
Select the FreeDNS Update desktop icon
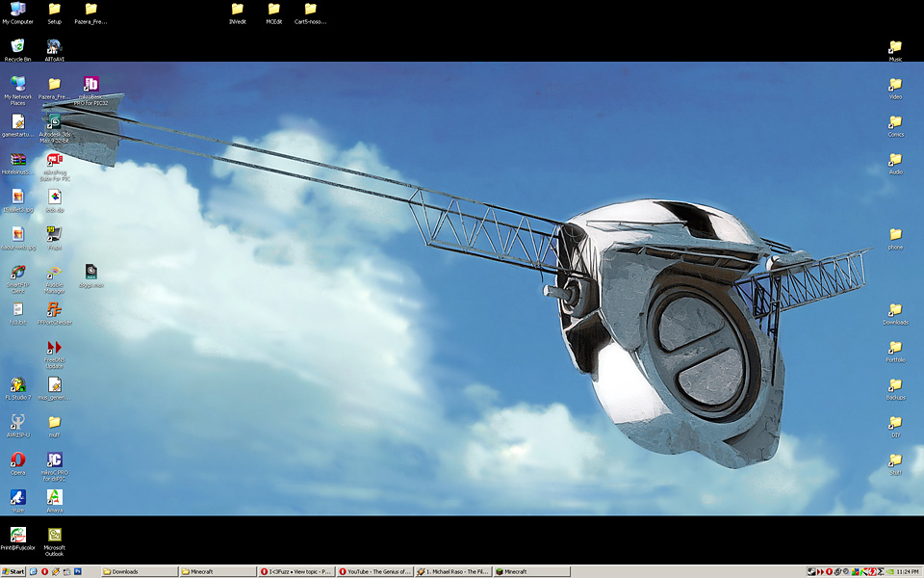pos(55,347)
